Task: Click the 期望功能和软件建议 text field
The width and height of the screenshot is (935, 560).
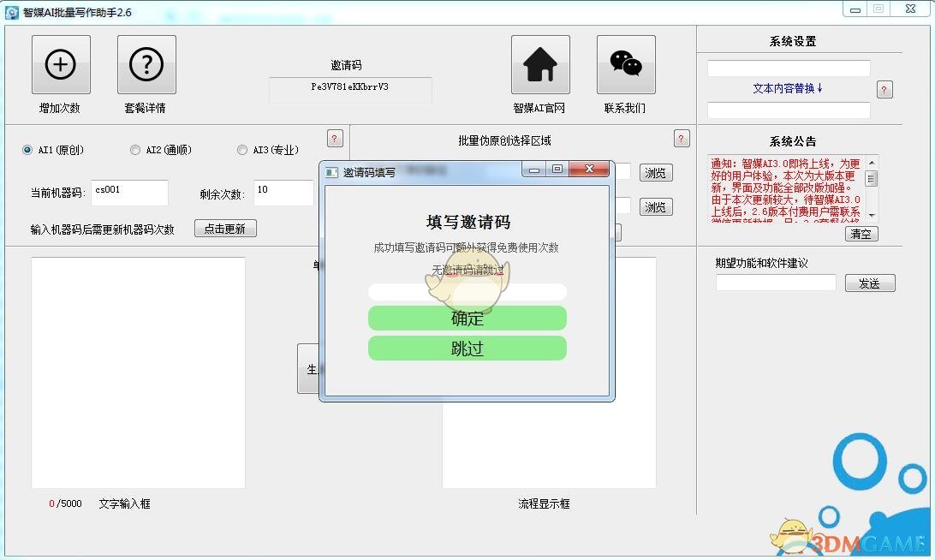Action: pos(776,283)
